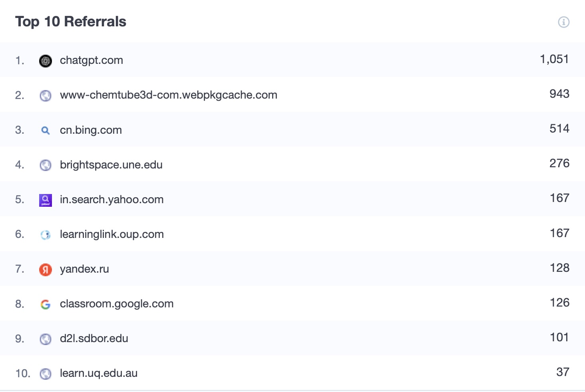The height and width of the screenshot is (392, 585).
Task: Click the Google G icon
Action: coord(46,304)
